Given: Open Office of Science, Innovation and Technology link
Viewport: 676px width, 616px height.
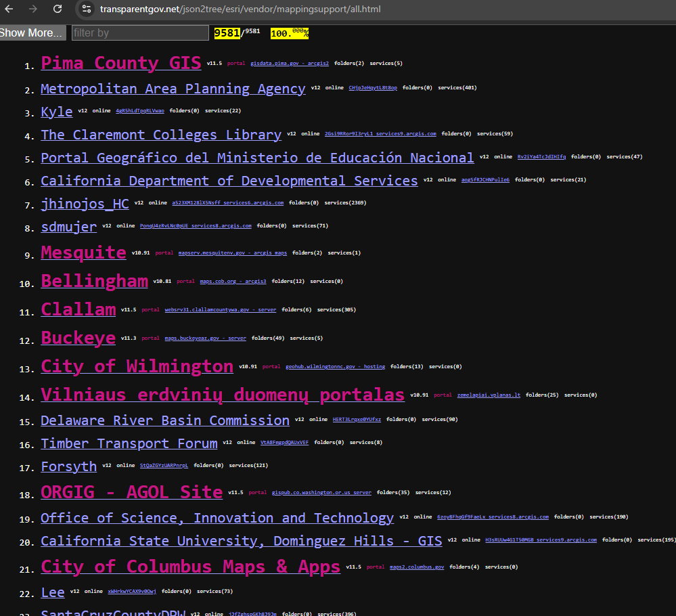Looking at the screenshot, I should tap(217, 518).
